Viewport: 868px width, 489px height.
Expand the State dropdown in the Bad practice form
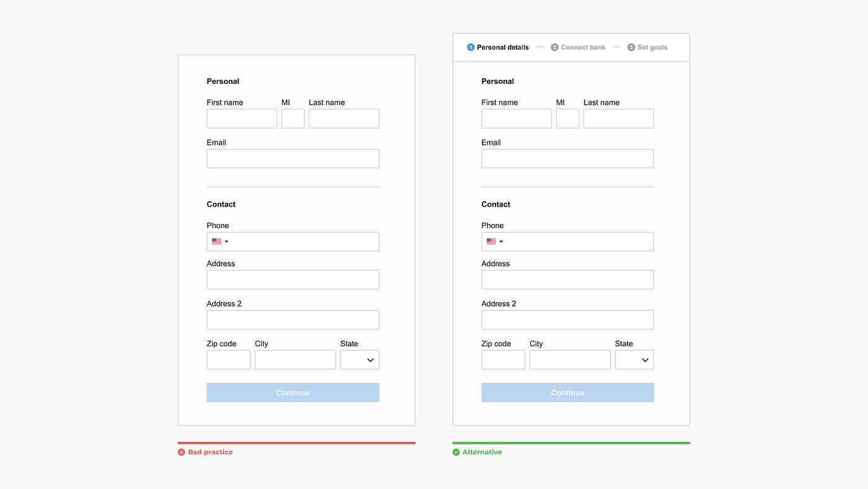tap(360, 360)
